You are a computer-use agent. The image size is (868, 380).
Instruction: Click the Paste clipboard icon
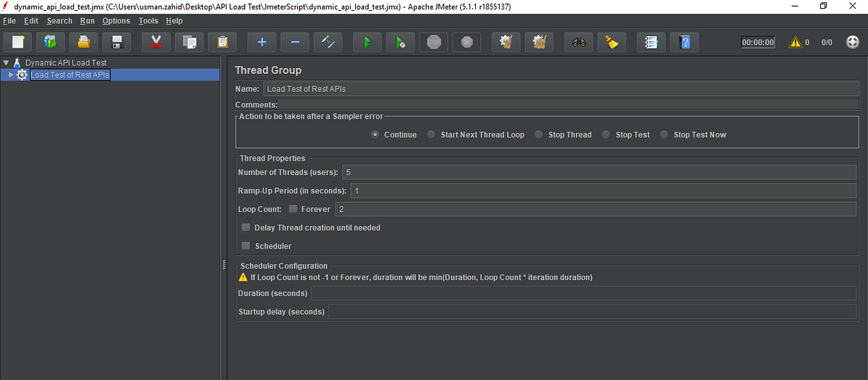222,42
